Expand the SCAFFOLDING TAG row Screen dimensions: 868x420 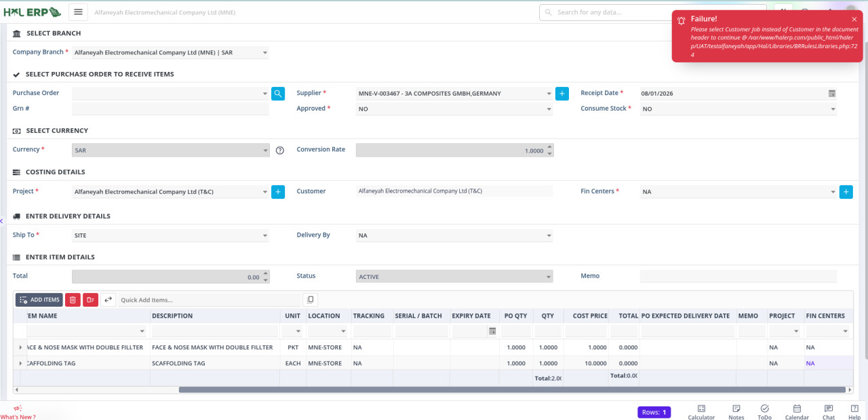pos(20,364)
